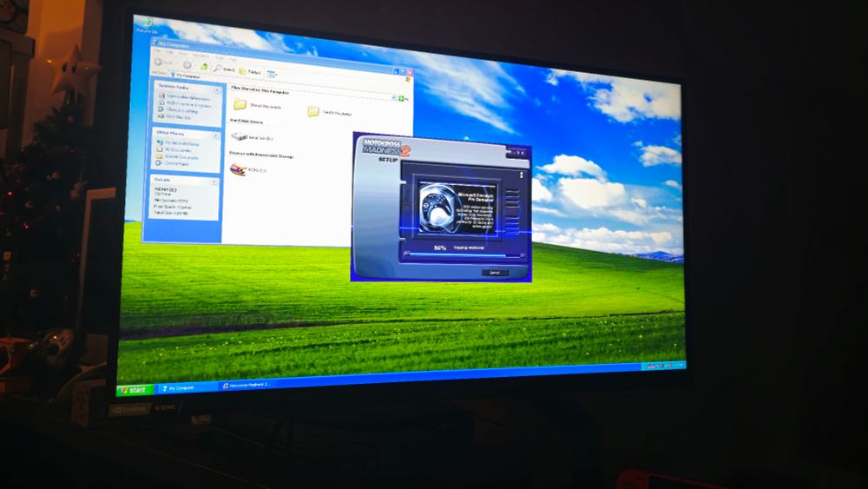The image size is (868, 489).
Task: Select the Local Disk drive icon
Action: coord(239,136)
